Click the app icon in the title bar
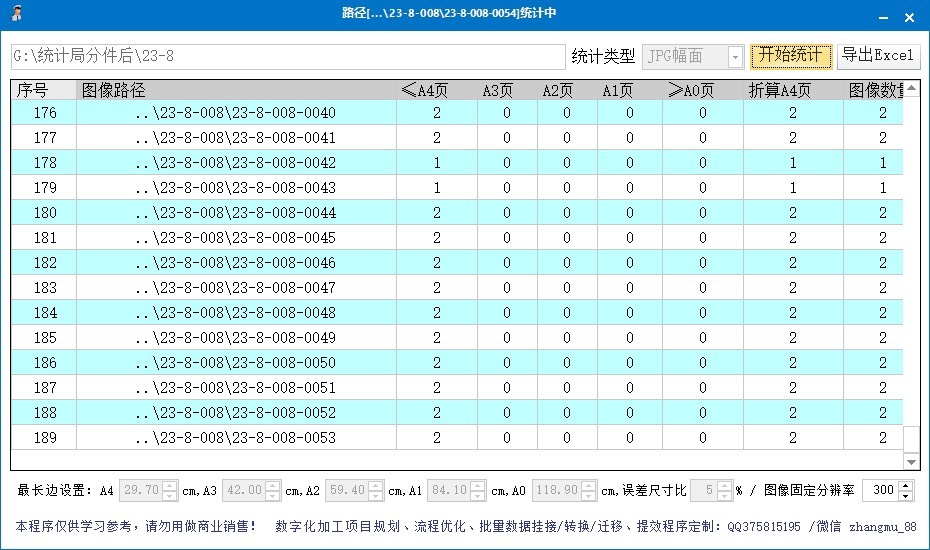The height and width of the screenshot is (550, 930). (17, 13)
